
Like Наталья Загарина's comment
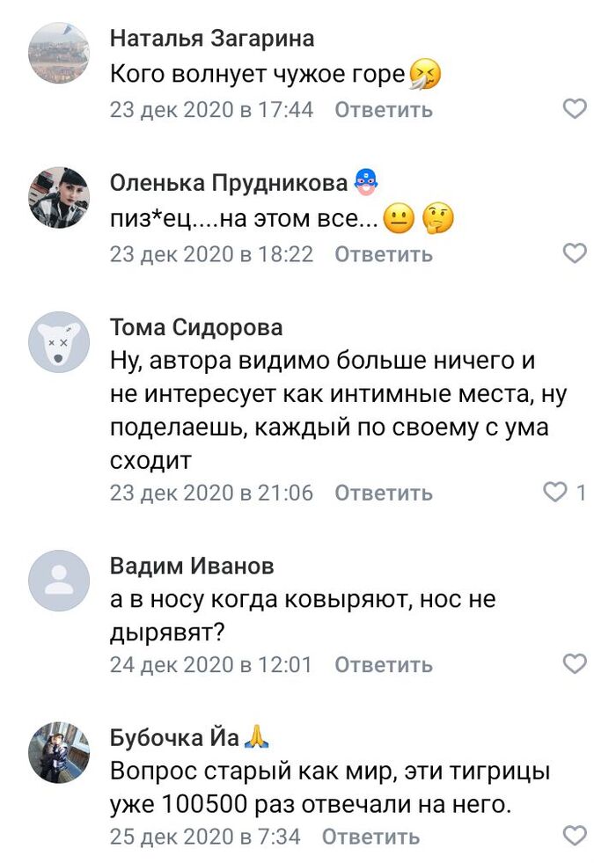pos(574,109)
